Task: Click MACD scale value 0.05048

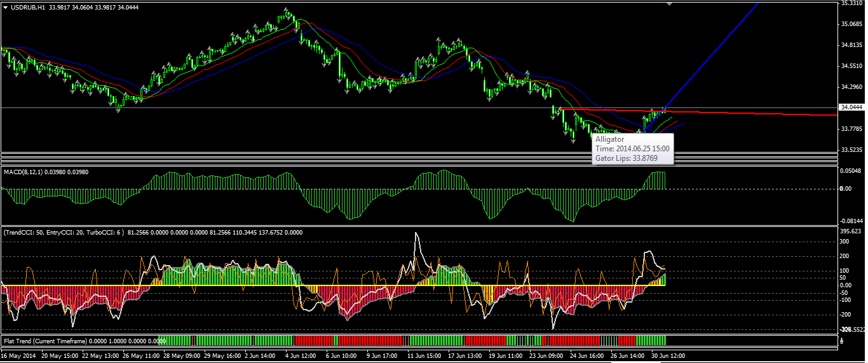Action: click(851, 171)
